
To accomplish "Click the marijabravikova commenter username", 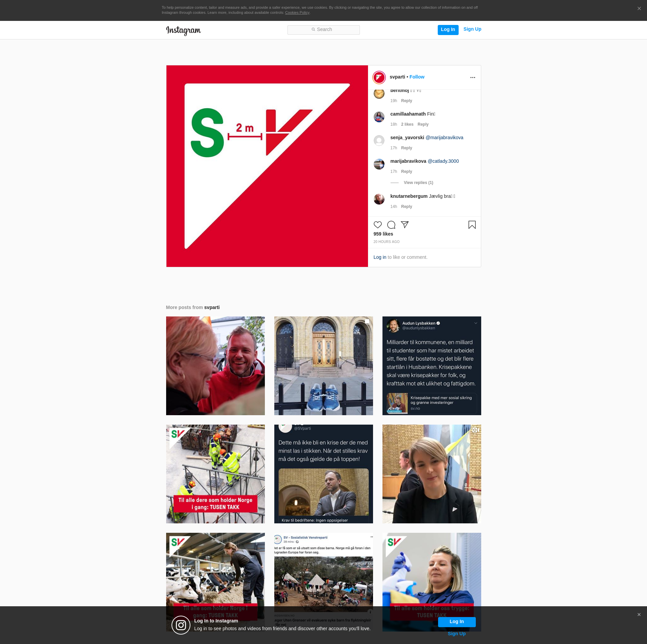I will [x=408, y=161].
